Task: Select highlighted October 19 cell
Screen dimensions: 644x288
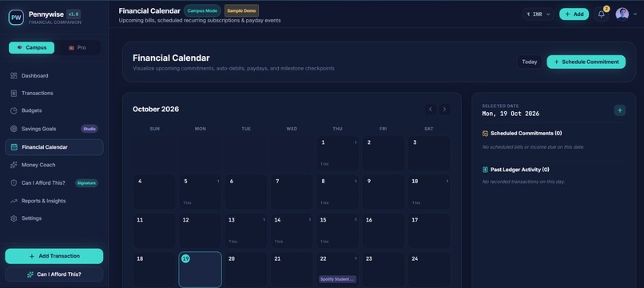Action: pos(200,270)
